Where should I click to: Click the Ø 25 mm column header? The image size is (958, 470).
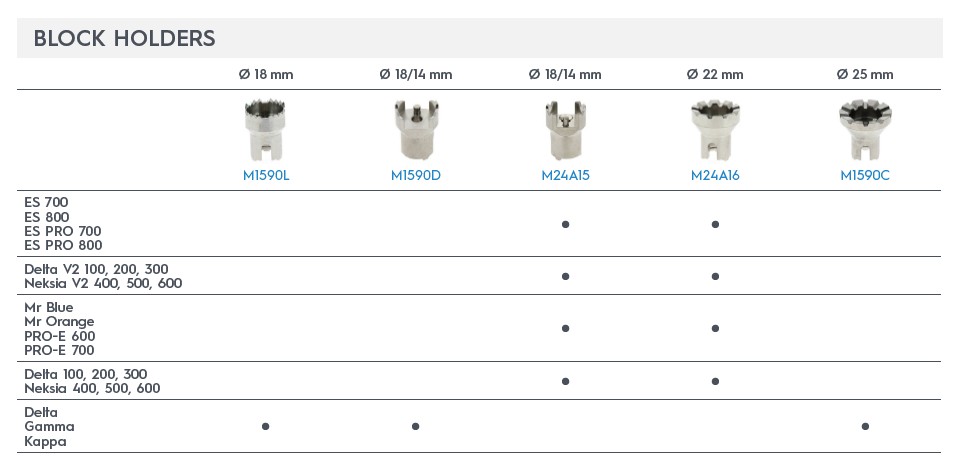pyautogui.click(x=865, y=75)
